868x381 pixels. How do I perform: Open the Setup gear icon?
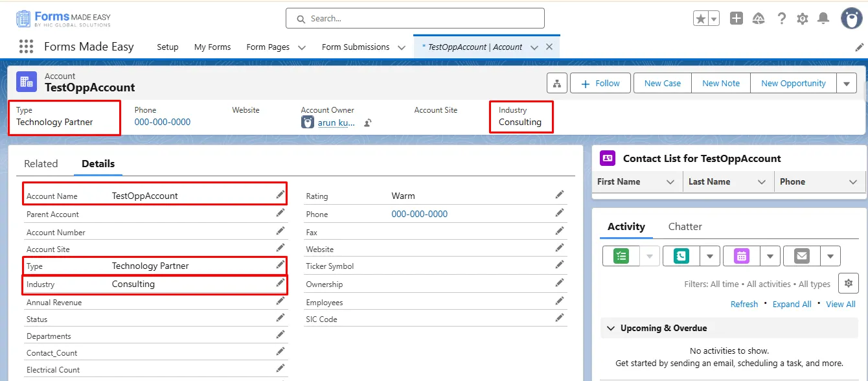click(802, 19)
